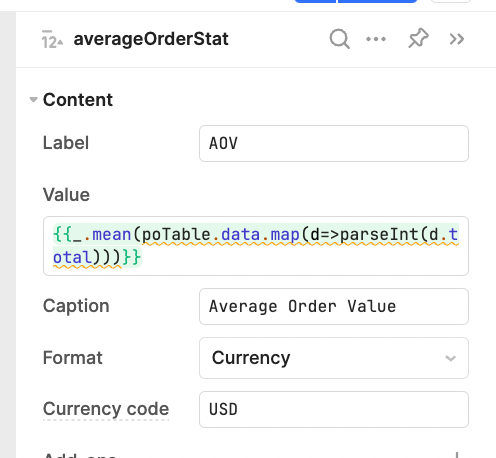Click the Content section heading
The height and width of the screenshot is (458, 496).
coord(78,100)
